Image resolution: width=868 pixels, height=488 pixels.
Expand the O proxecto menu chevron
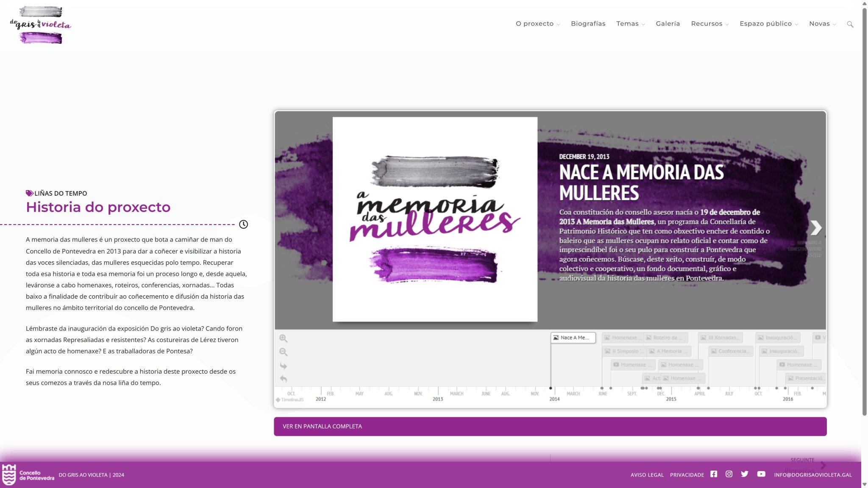tap(558, 25)
